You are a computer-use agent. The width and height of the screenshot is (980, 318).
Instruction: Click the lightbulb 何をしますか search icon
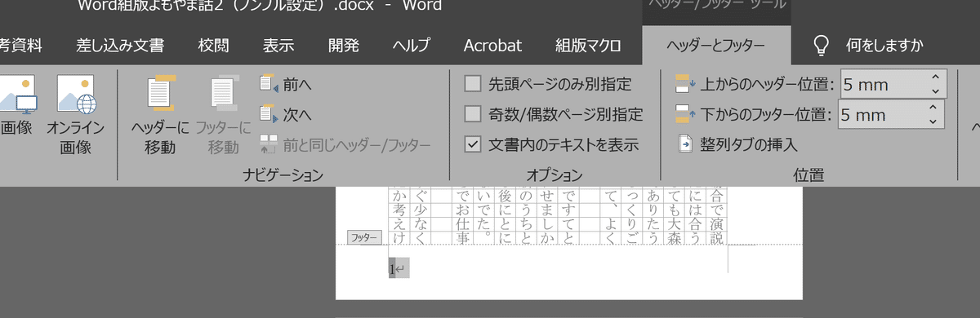point(822,45)
